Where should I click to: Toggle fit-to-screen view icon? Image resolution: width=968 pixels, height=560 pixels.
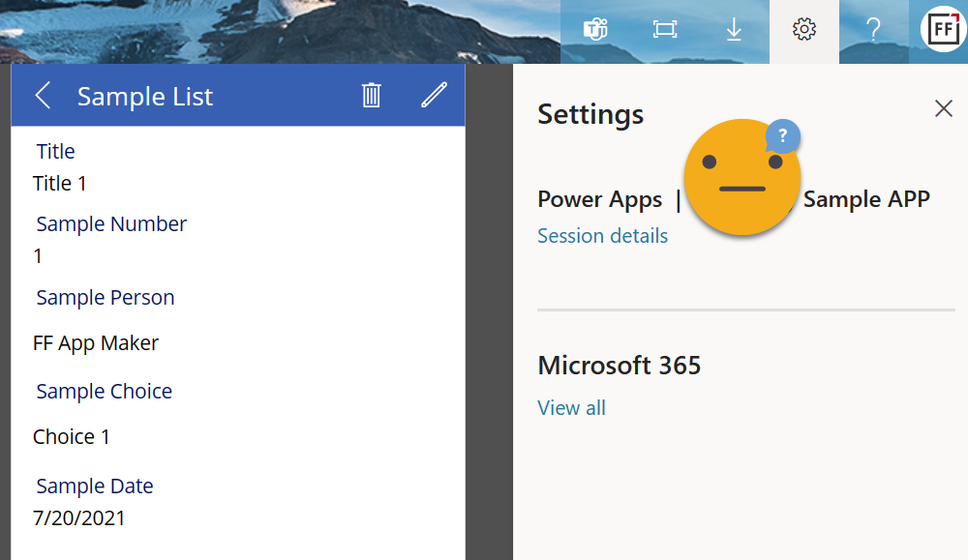665,29
